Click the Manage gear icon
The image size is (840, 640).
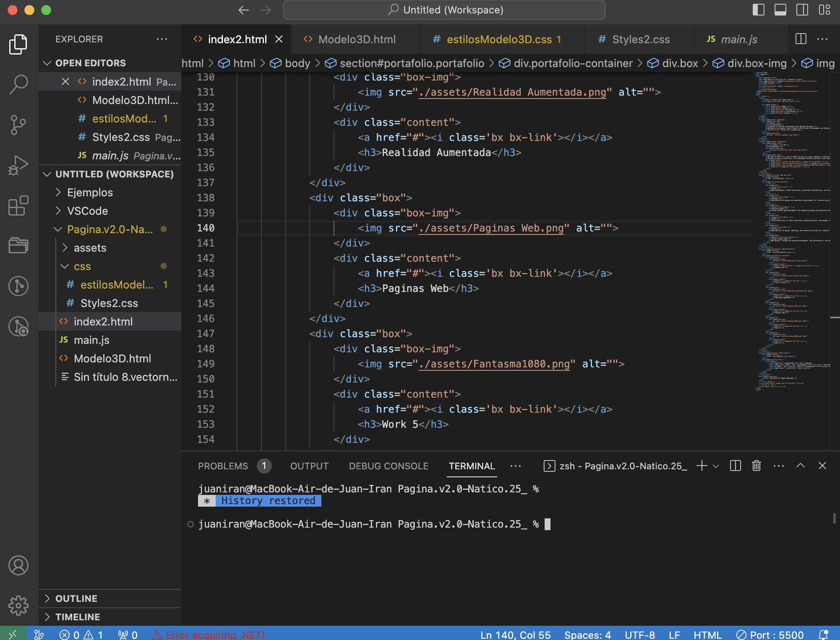18,605
